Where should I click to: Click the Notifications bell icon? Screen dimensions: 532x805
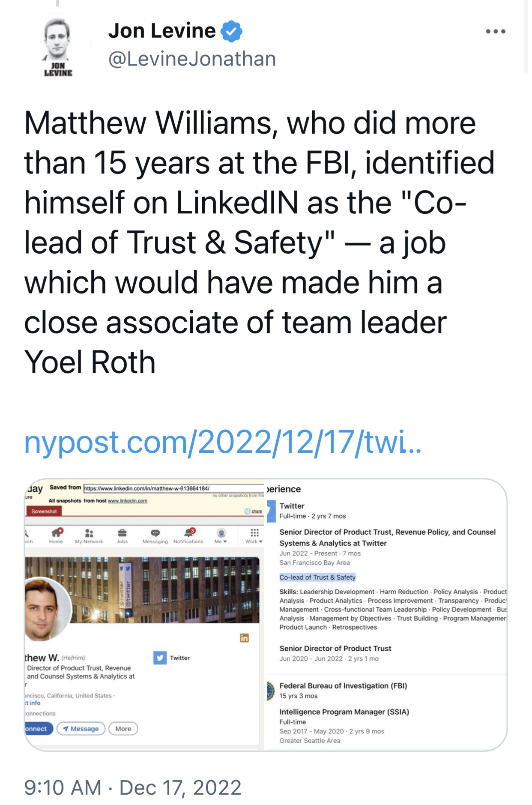tap(188, 536)
